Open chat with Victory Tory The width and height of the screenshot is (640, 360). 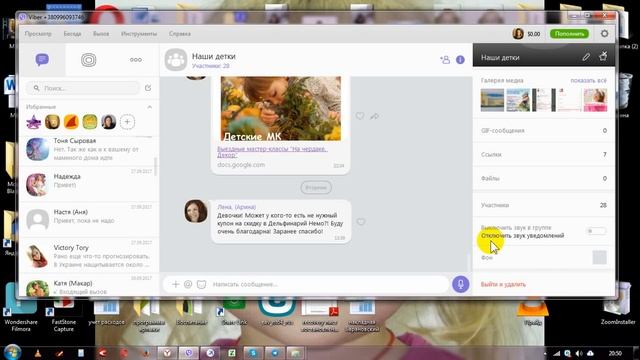[89, 256]
